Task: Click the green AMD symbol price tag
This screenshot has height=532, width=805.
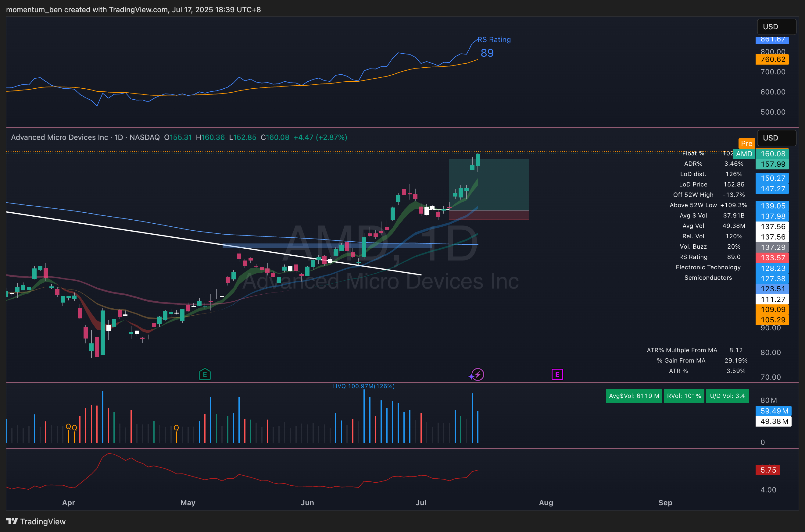Action: (744, 154)
